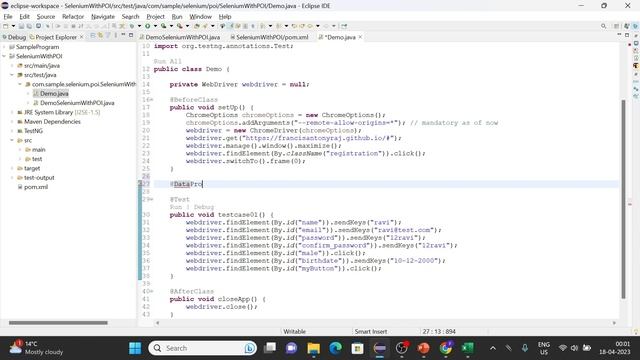Open the Debug button dropdown arrow
The width and height of the screenshot is (640, 360).
tap(139, 26)
